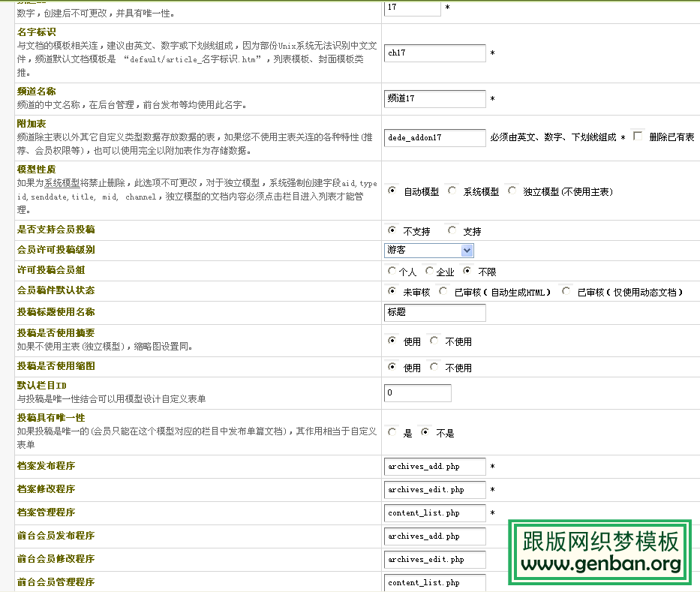The height and width of the screenshot is (592, 700).
Task: Click the 档案发布程序 field archives_add.php
Action: (x=435, y=467)
